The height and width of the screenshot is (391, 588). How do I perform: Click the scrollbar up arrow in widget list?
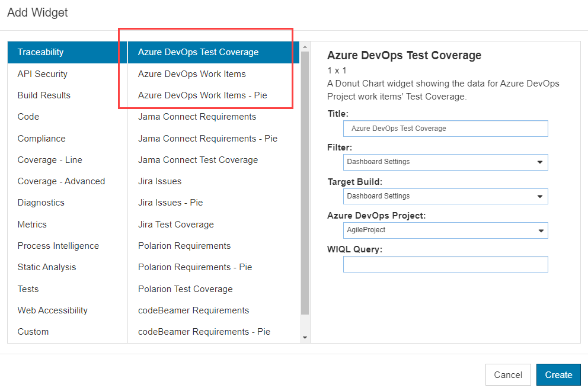tap(305, 47)
